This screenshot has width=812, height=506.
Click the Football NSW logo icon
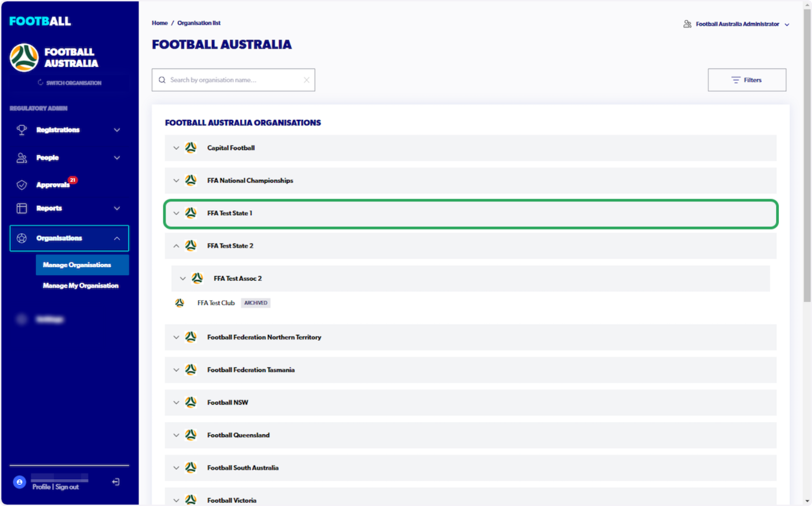tap(191, 402)
